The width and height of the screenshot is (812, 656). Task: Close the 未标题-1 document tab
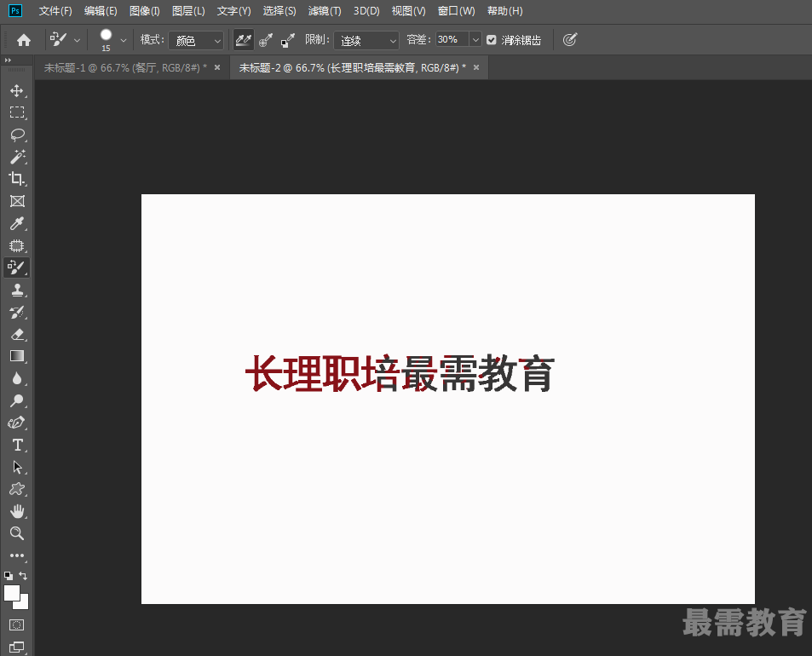(x=217, y=67)
